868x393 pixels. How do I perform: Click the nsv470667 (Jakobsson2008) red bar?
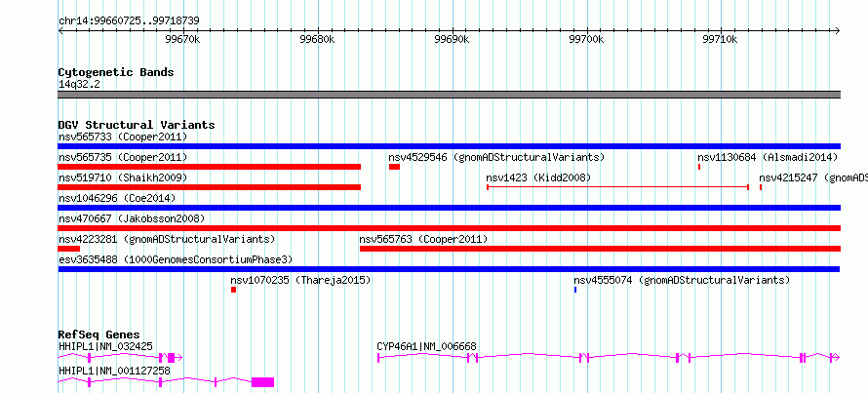click(449, 228)
